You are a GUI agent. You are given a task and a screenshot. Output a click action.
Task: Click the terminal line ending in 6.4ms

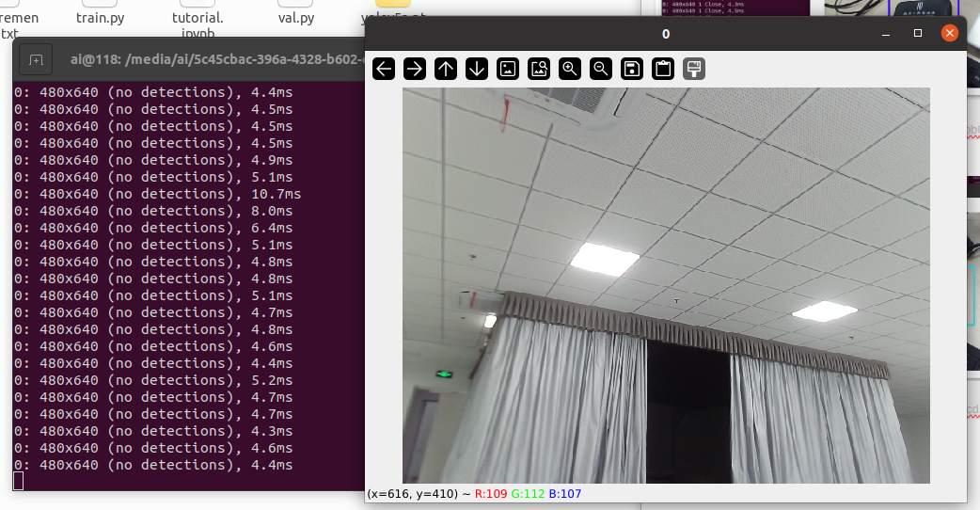tap(153, 228)
